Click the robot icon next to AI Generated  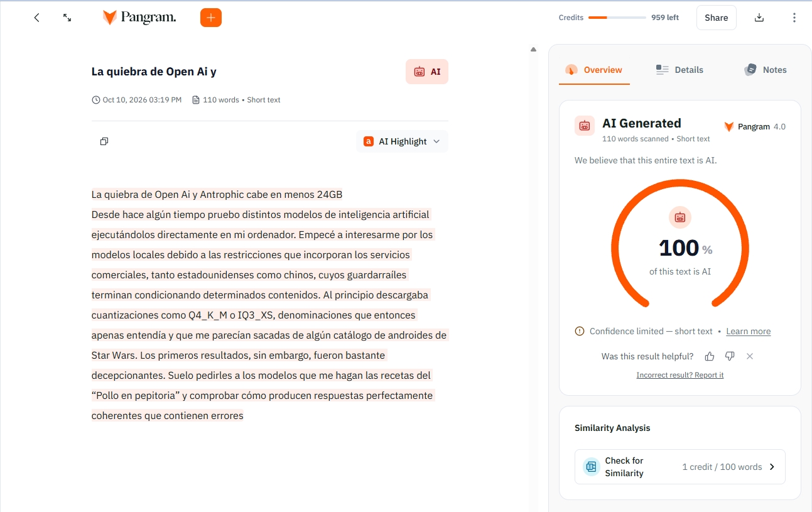(585, 126)
